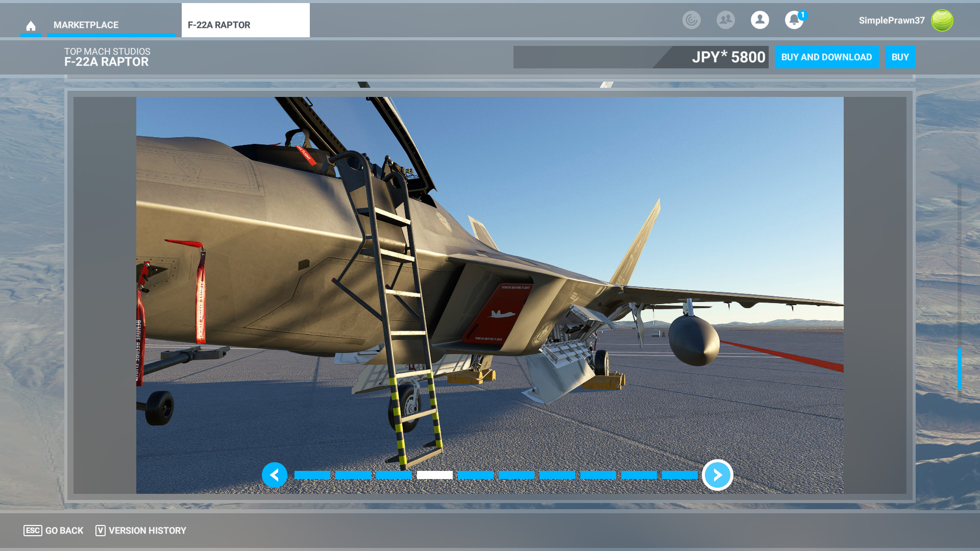Open the friends group icon

pos(725,20)
